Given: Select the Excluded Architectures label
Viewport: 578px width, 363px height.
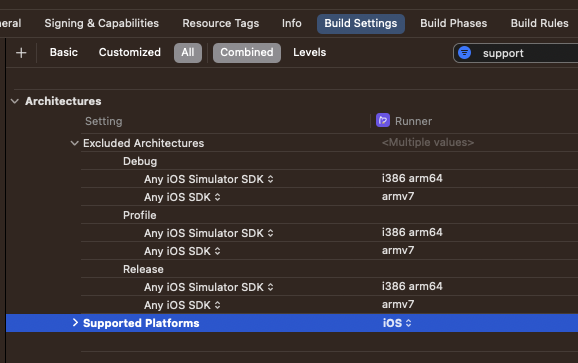Looking at the screenshot, I should (143, 143).
